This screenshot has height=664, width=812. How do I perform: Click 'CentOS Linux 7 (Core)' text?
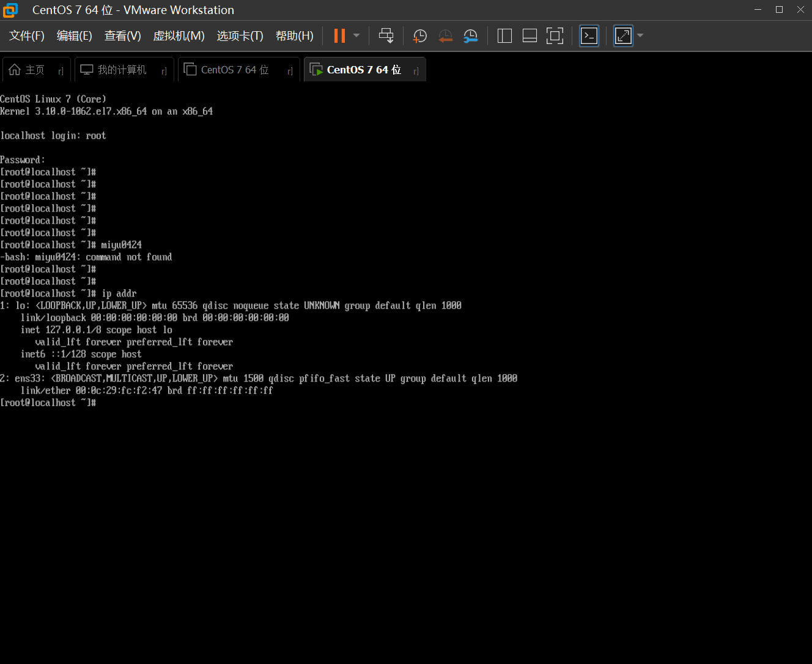pos(53,99)
